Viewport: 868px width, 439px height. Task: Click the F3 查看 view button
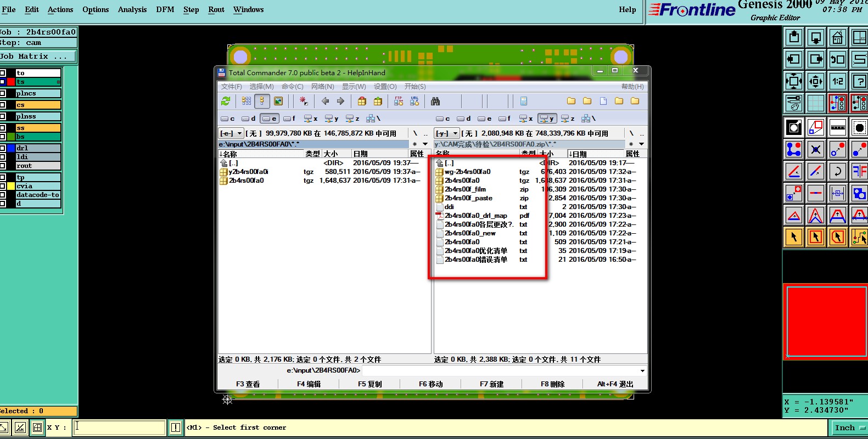pos(248,384)
